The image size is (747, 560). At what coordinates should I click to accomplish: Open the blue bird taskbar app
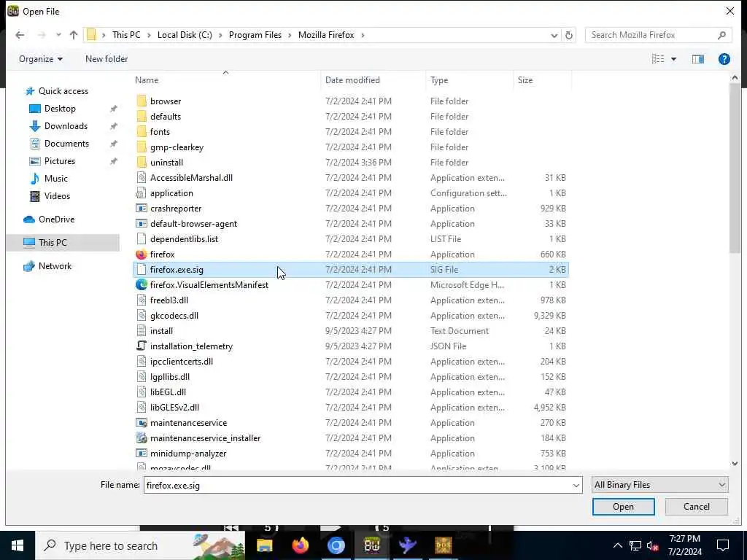point(408,545)
